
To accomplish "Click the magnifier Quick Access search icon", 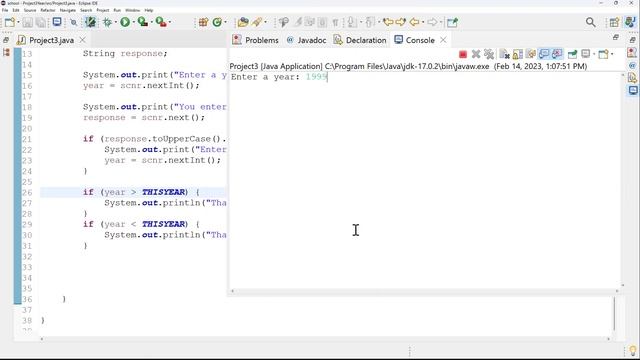I will tap(591, 22).
